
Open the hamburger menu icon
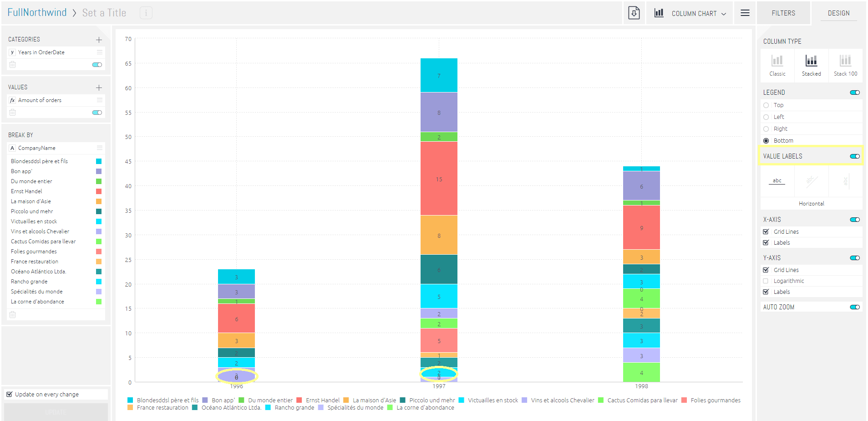click(x=745, y=13)
